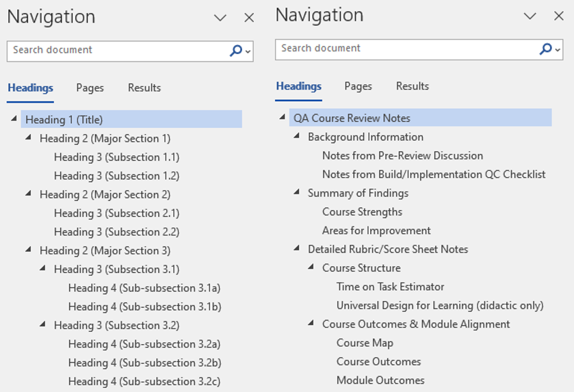Go to Heading 4 (Sub-subsection 3.1a)

144,288
